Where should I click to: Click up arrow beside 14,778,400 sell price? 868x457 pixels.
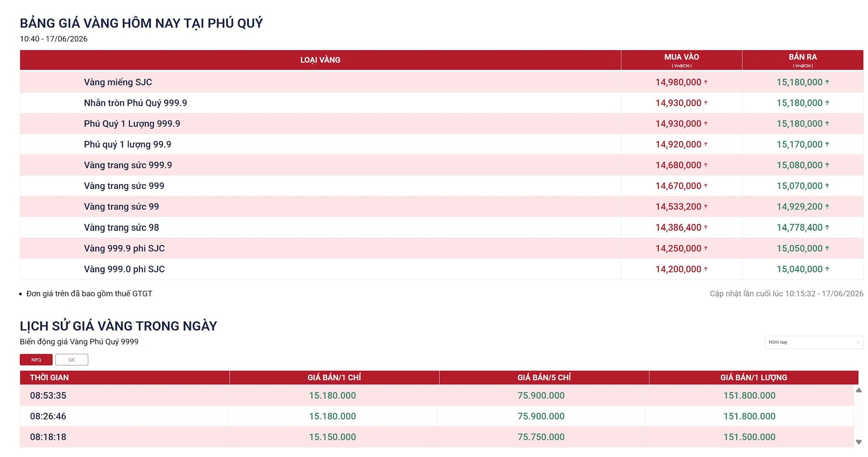click(827, 227)
